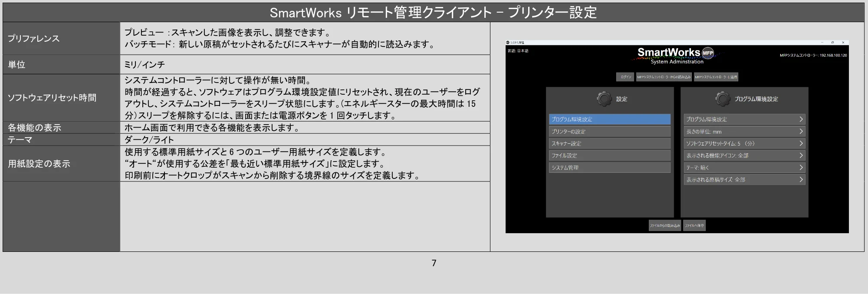Click the embedded システム管理 screenshot image
This screenshot has height=294, width=868.
(677, 137)
